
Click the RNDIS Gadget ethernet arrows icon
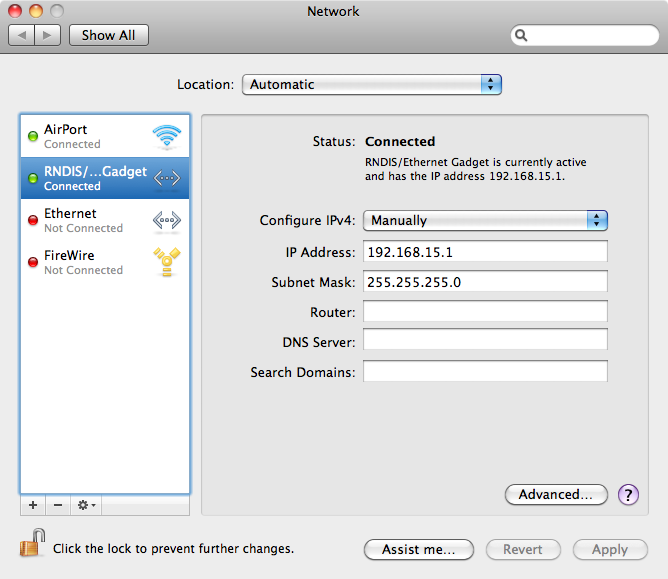(x=167, y=178)
